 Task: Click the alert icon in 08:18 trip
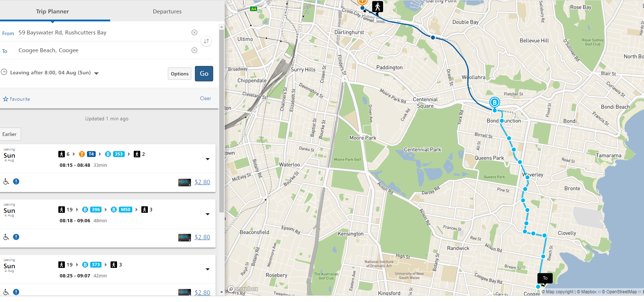[x=16, y=237]
